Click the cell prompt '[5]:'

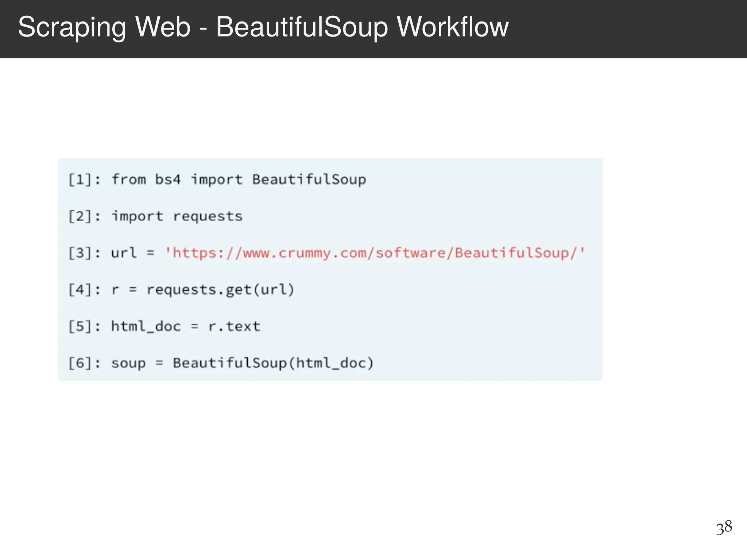pos(84,326)
